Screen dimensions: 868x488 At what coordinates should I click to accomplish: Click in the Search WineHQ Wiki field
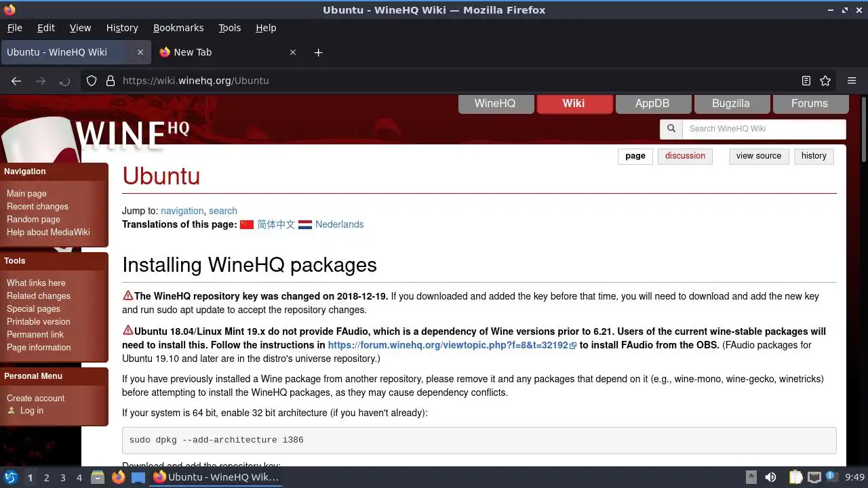[x=764, y=129]
